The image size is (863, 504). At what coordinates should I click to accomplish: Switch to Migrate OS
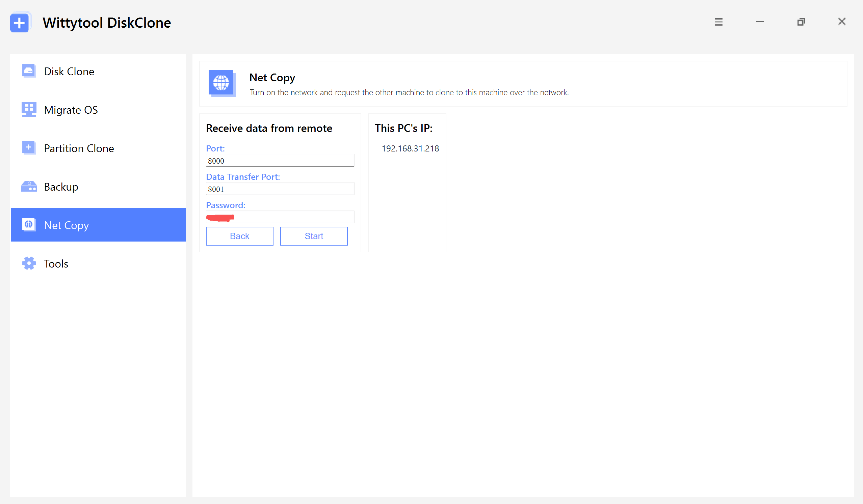pyautogui.click(x=98, y=110)
